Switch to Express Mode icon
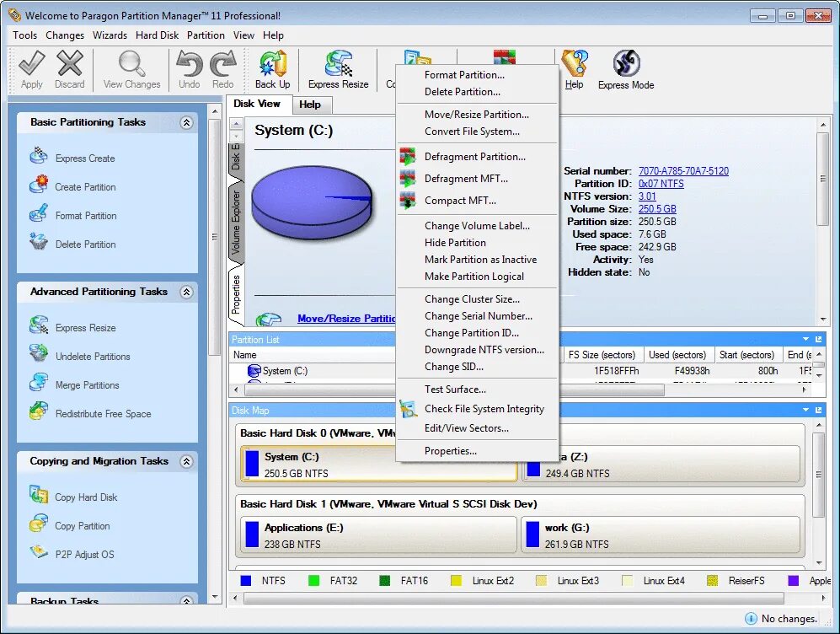 [626, 63]
